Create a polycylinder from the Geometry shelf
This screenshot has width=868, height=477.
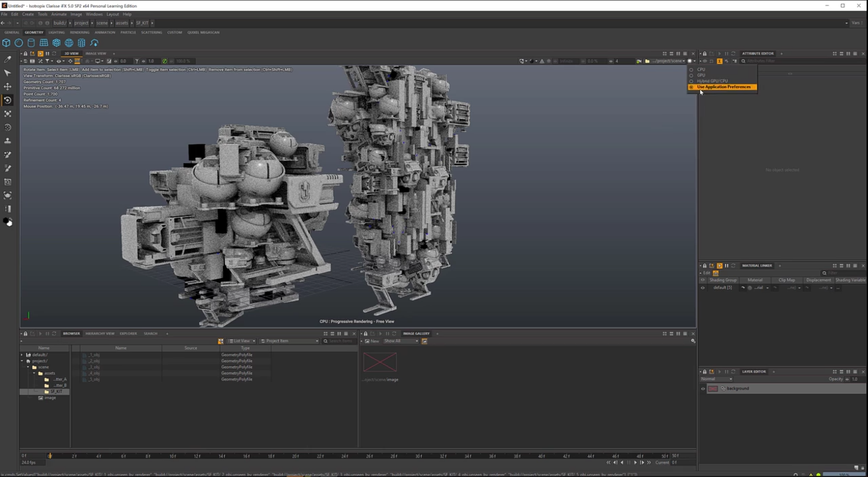pos(31,42)
